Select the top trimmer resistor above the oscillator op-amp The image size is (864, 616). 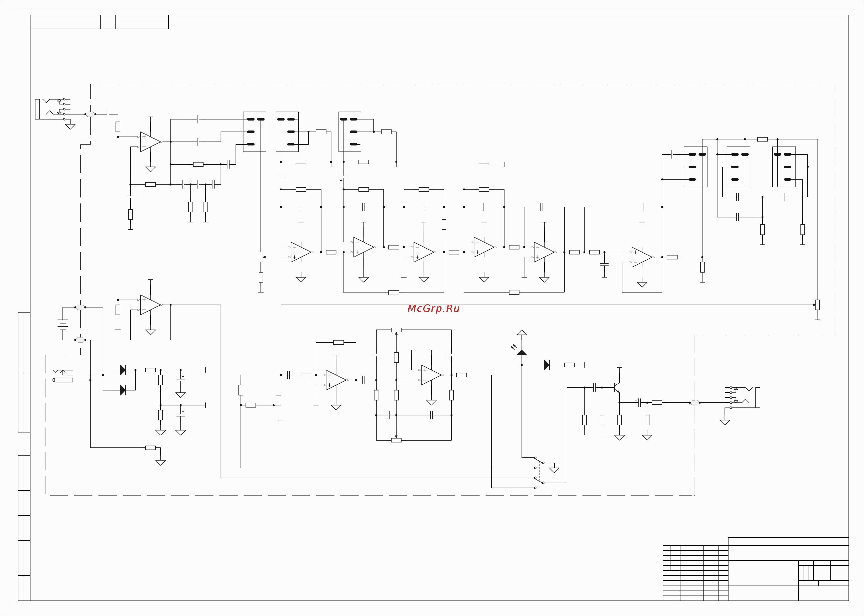tap(396, 330)
